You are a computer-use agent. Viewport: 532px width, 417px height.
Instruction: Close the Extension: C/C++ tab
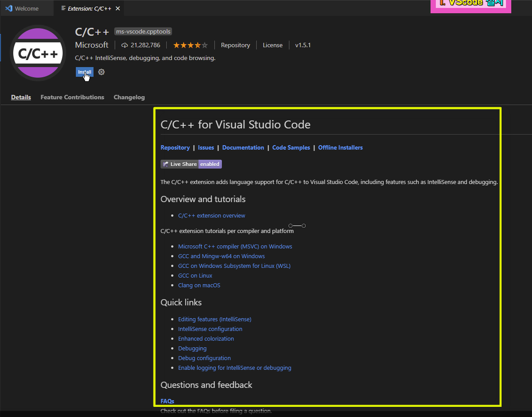[117, 8]
